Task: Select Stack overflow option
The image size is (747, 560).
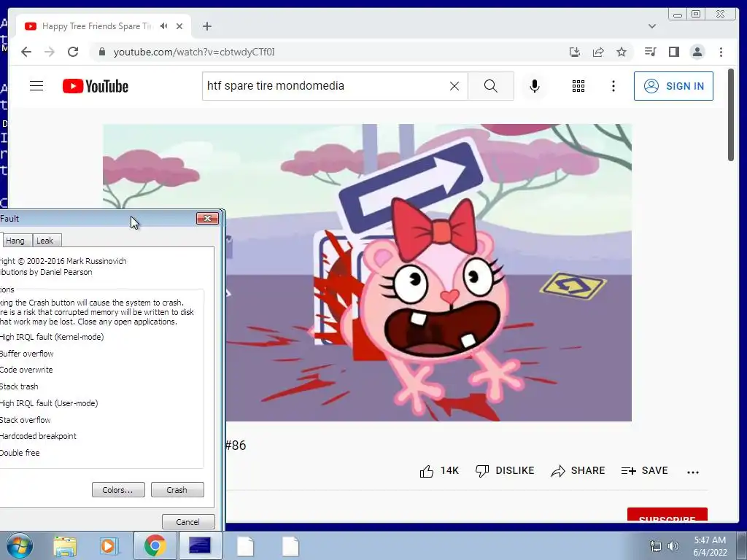Action: [x=26, y=419]
